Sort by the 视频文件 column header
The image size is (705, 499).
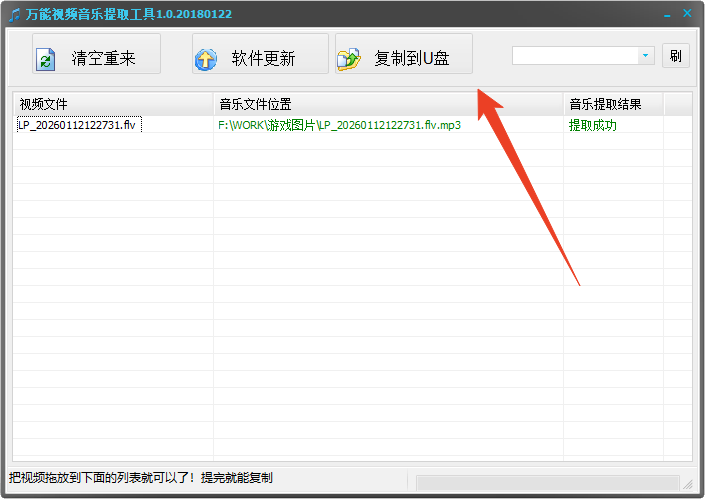pyautogui.click(x=112, y=104)
